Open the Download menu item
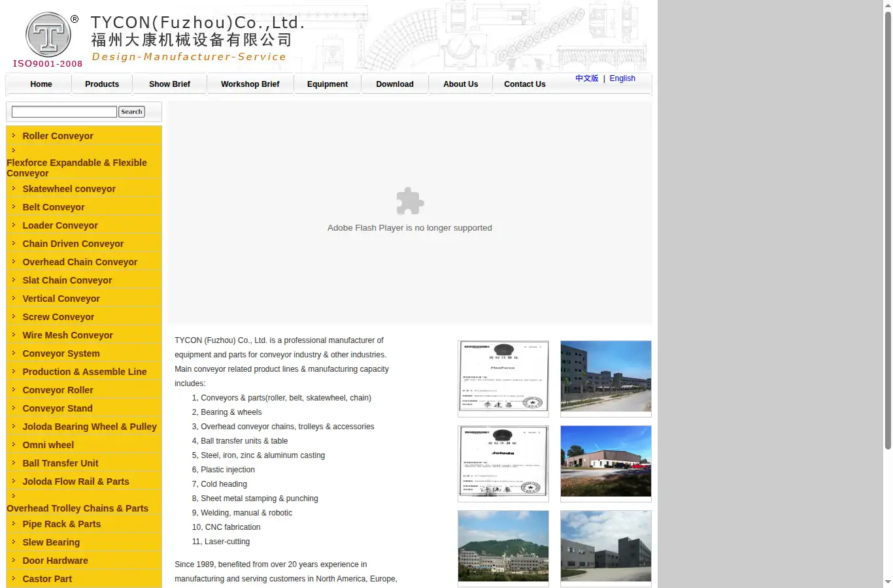This screenshot has width=893, height=588. tap(395, 84)
